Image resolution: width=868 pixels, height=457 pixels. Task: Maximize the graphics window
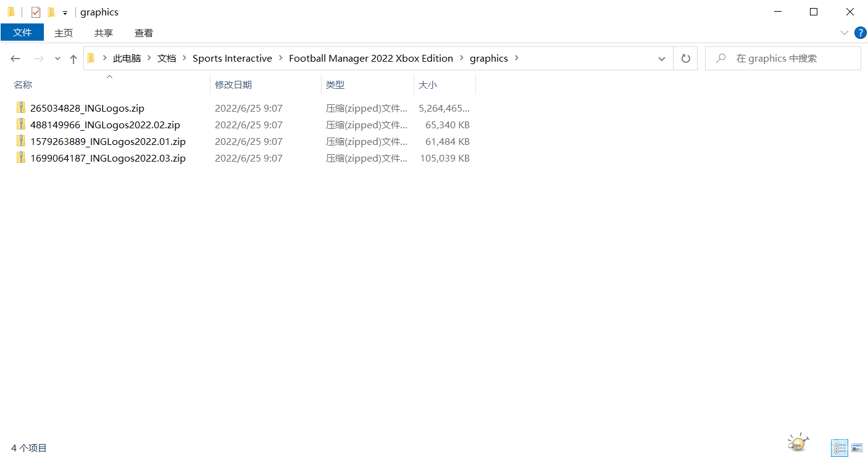[x=814, y=12]
